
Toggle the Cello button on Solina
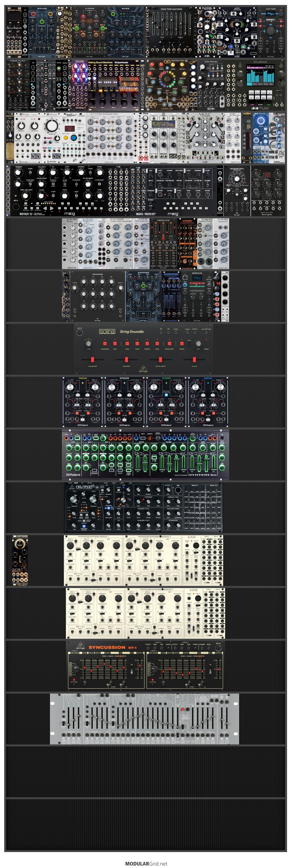coord(115,343)
